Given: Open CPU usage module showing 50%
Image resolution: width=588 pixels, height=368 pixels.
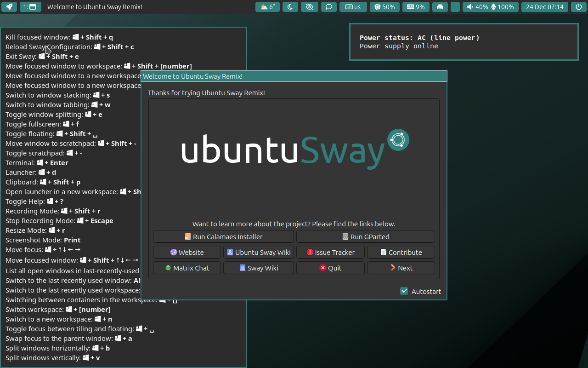Looking at the screenshot, I should point(384,7).
